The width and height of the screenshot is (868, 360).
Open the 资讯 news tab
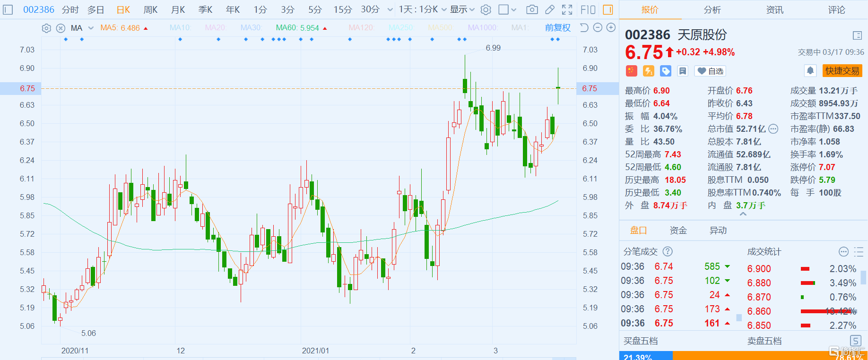point(775,9)
